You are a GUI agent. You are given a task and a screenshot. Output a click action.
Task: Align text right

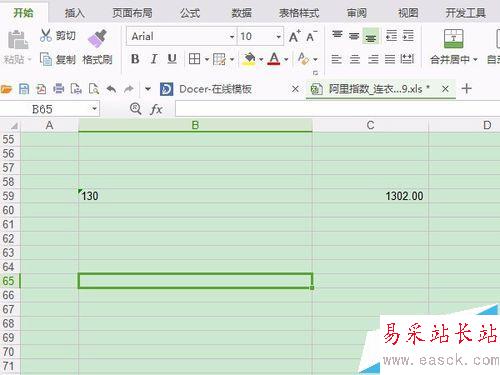coord(373,59)
